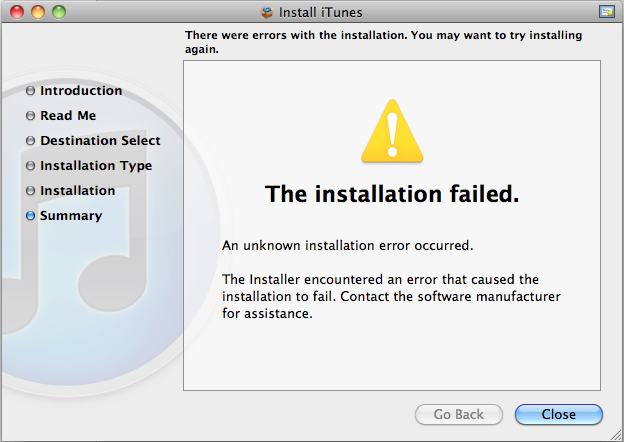624x442 pixels.
Task: Click the red close window button
Action: tap(20, 12)
